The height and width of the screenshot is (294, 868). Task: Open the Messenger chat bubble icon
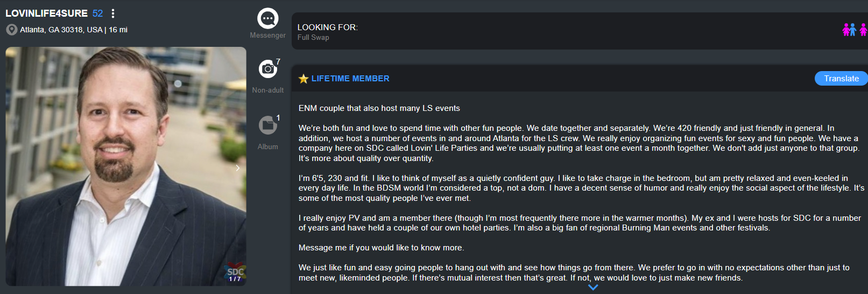tap(267, 18)
